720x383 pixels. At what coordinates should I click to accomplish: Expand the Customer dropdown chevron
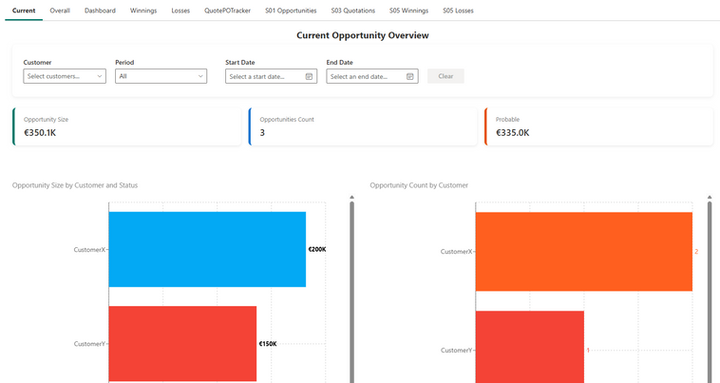click(x=99, y=76)
